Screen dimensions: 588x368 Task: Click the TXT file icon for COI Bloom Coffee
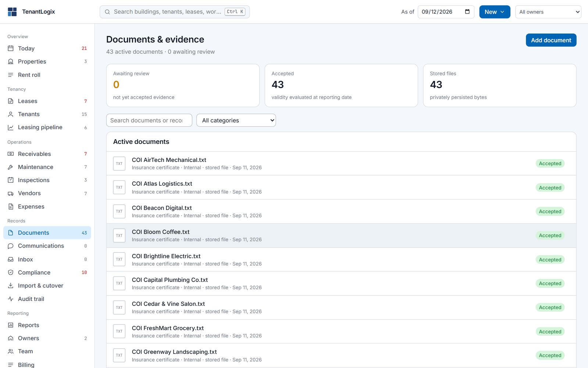(x=119, y=236)
